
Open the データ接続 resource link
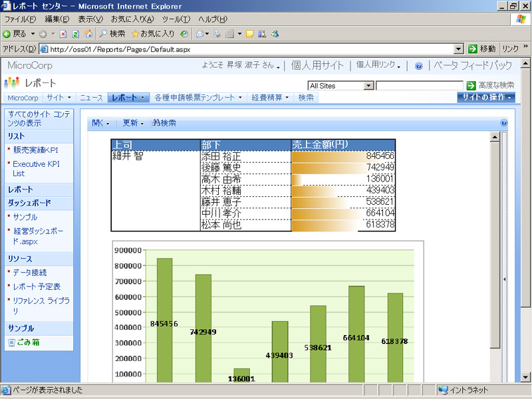pyautogui.click(x=30, y=273)
